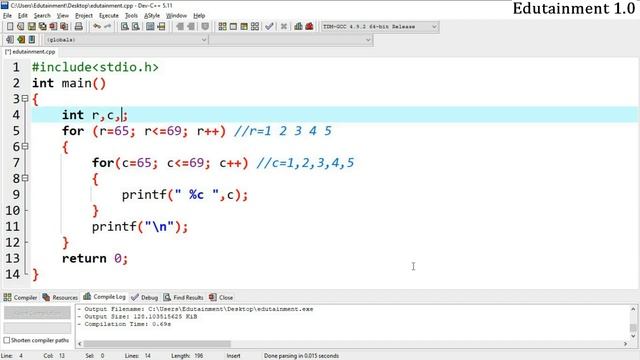This screenshot has height=360, width=640.
Task: Open the AStyle menu
Action: [x=152, y=16]
